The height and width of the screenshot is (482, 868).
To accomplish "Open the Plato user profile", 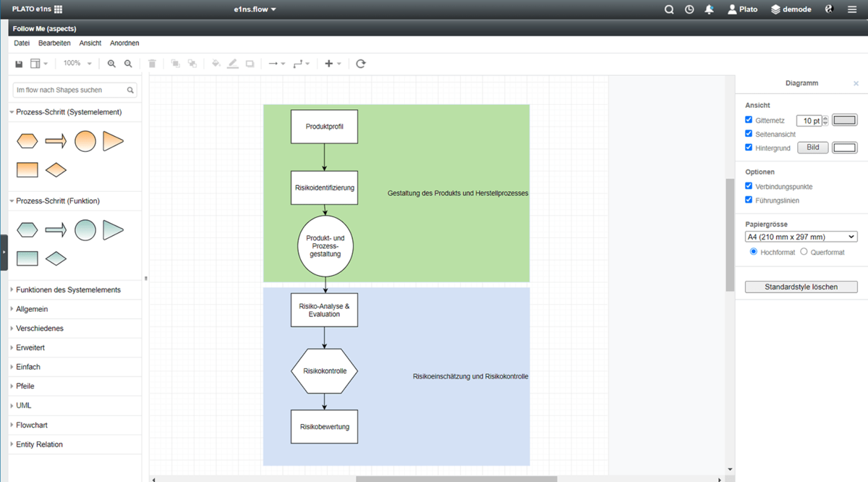I will (x=743, y=9).
